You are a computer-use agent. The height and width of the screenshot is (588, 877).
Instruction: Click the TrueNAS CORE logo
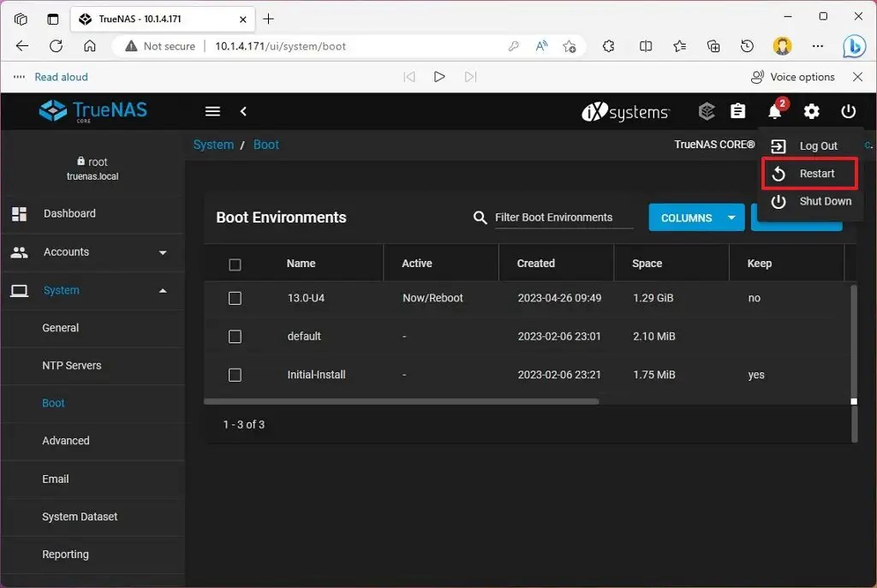pyautogui.click(x=92, y=111)
